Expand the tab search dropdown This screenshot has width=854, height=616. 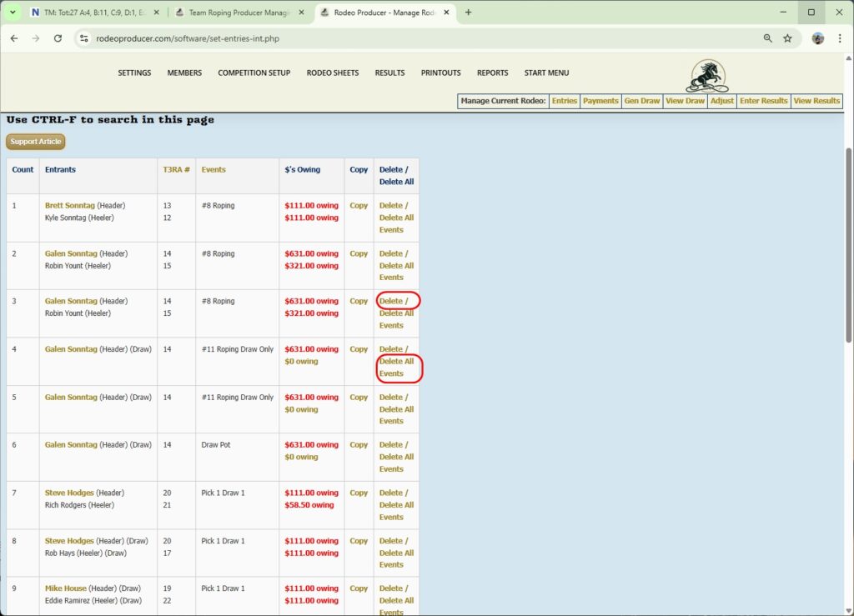coord(13,12)
